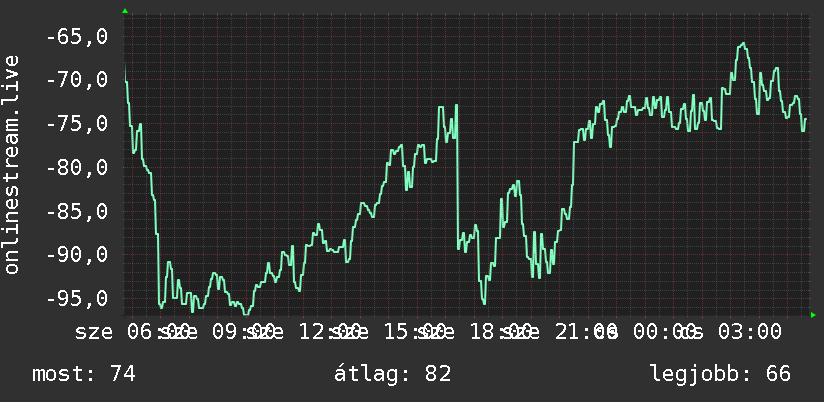Click the onlinestream.live vertical axis title
Image resolution: width=824 pixels, height=402 pixels.
click(x=11, y=164)
